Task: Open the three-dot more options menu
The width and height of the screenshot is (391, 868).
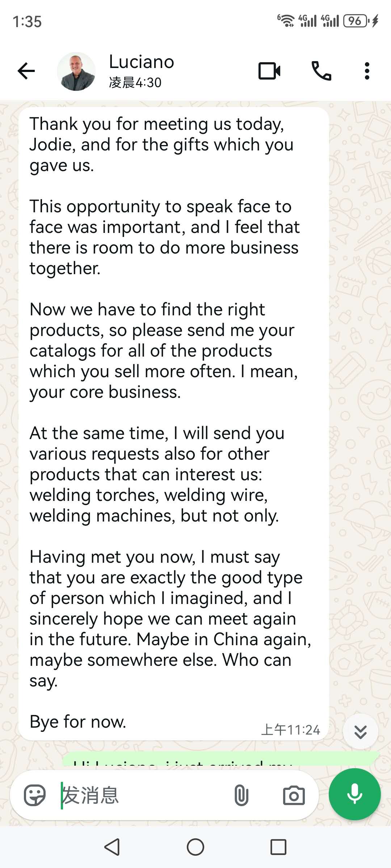Action: point(367,71)
